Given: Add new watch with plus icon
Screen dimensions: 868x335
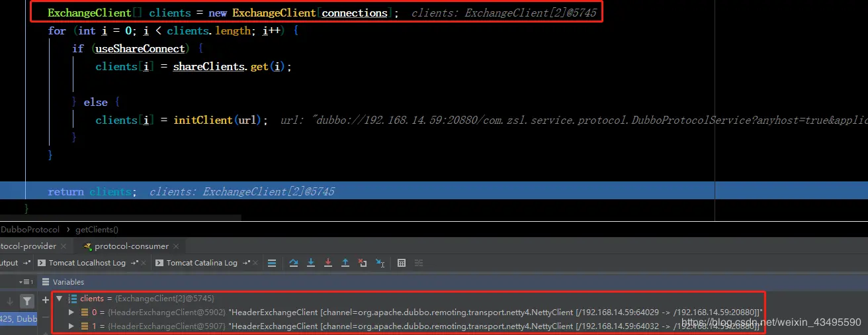Looking at the screenshot, I should [45, 299].
